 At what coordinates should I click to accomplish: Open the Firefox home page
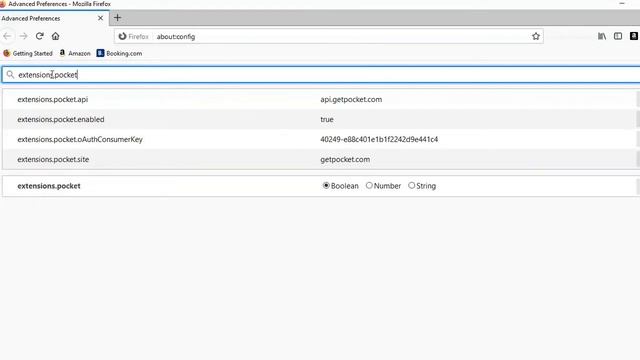[x=56, y=36]
